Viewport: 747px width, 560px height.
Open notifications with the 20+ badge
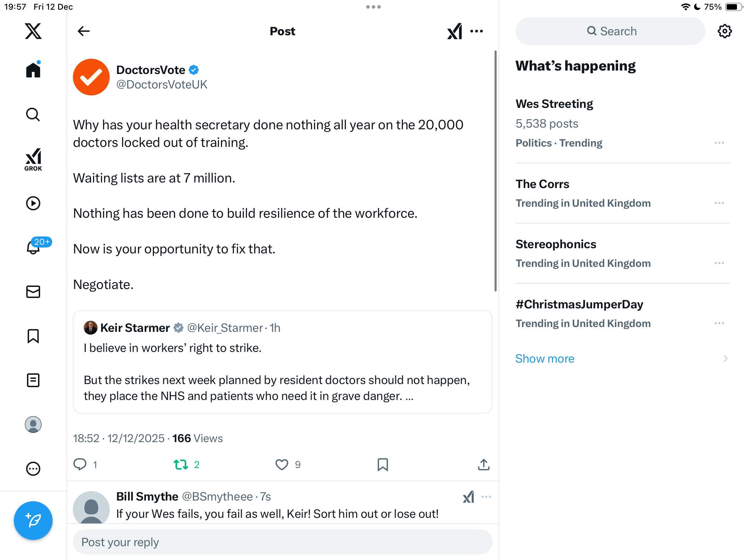(x=33, y=247)
